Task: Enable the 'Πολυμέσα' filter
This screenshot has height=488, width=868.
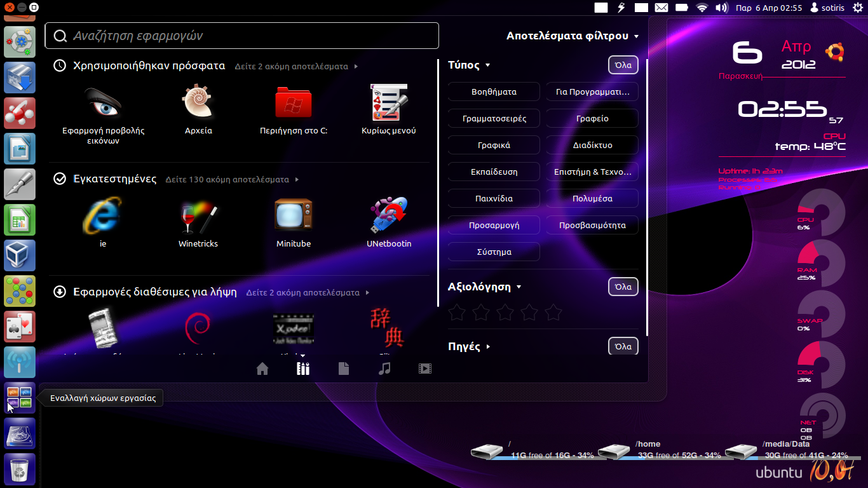Action: click(592, 198)
